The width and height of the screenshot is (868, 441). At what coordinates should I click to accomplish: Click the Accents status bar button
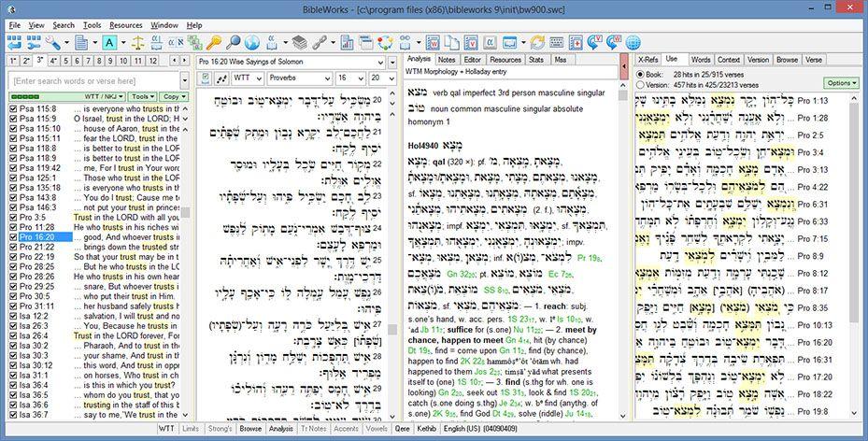click(346, 428)
